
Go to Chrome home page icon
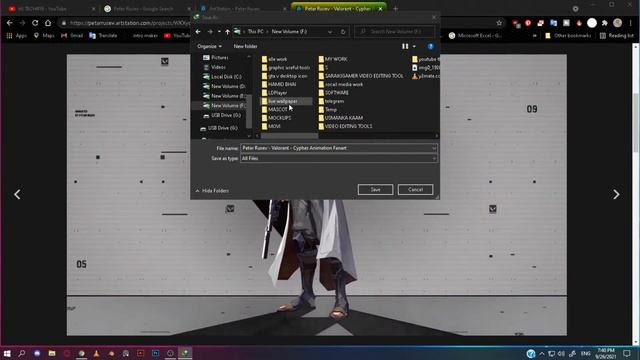(x=48, y=23)
